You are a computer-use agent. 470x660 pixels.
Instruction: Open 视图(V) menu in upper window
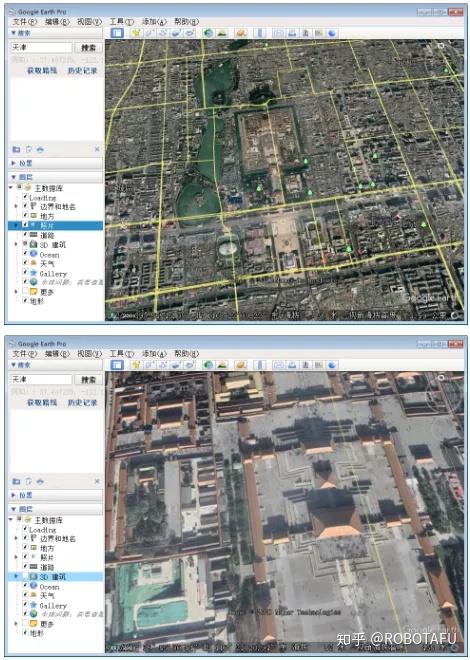[x=89, y=21]
